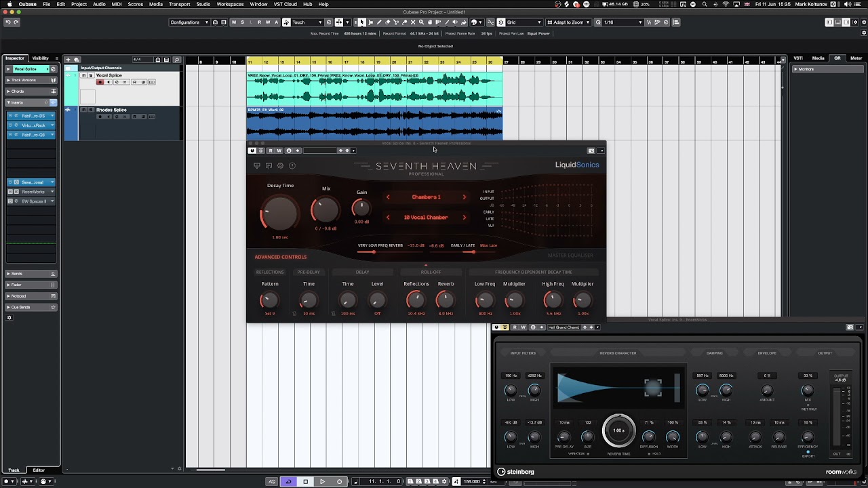868x488 pixels.
Task: Click the transport Record button
Action: point(339,481)
